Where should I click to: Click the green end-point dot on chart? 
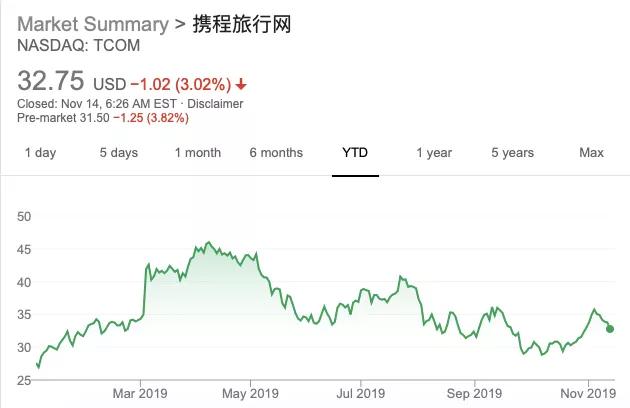coord(610,329)
